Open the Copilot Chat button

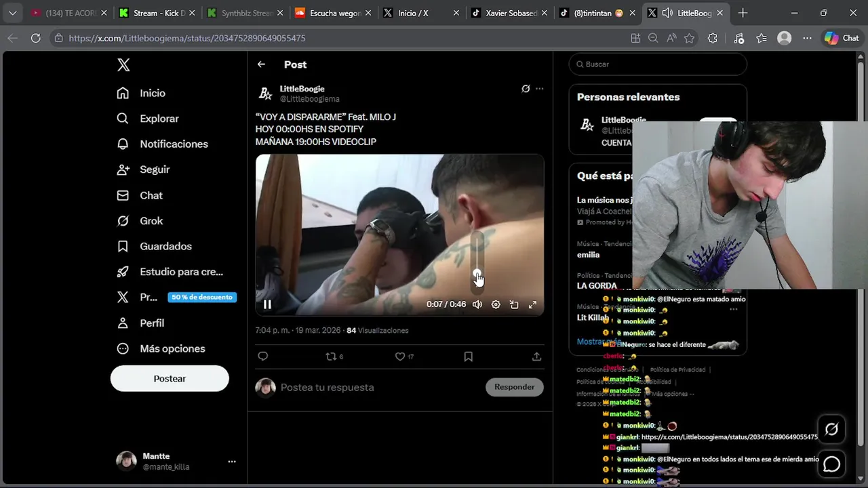842,39
